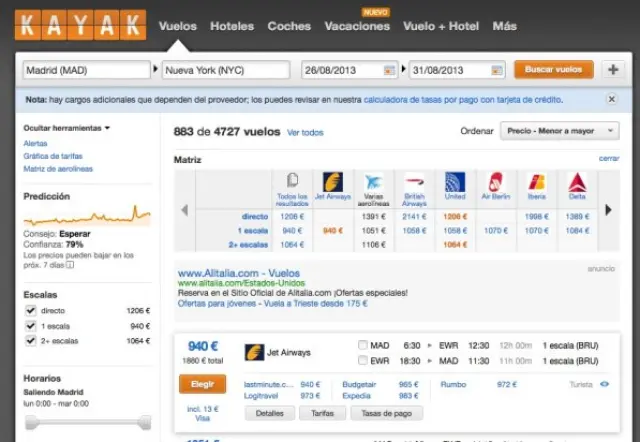Click the 26/08/2013 departure date field

point(349,70)
